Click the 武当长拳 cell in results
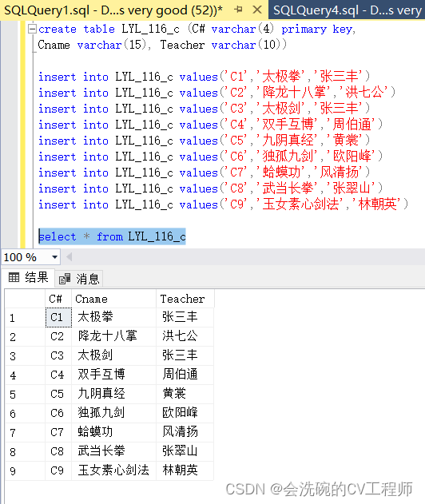 (113, 451)
